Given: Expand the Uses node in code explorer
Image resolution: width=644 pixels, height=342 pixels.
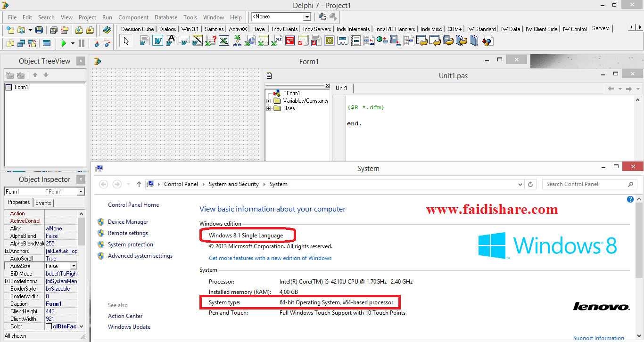Looking at the screenshot, I should coord(269,108).
